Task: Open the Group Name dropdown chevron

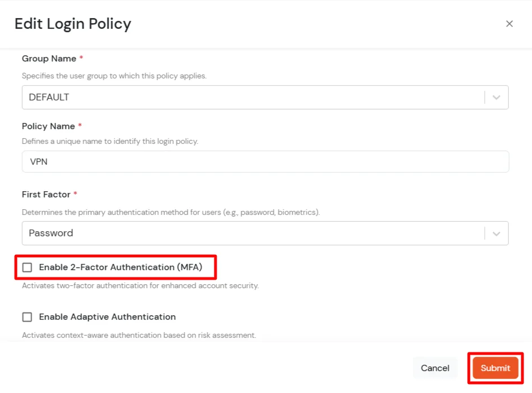Action: (x=496, y=97)
